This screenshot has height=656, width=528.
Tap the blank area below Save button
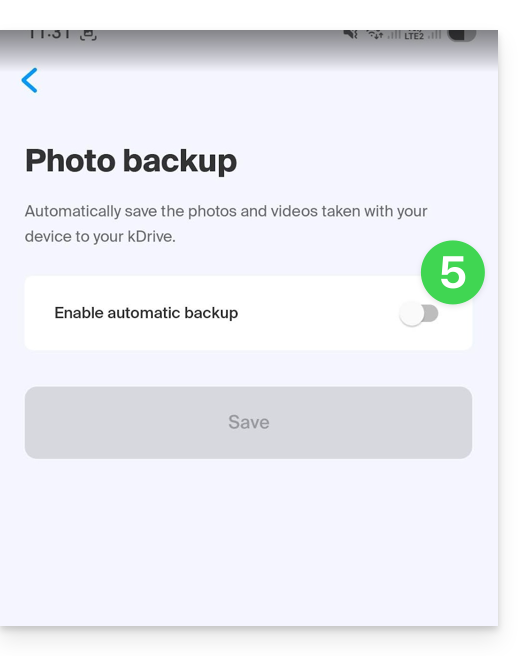point(249,542)
